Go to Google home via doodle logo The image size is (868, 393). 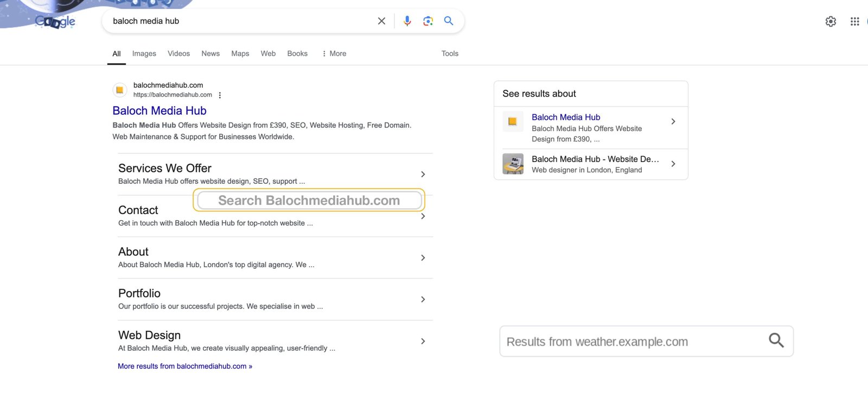[54, 22]
